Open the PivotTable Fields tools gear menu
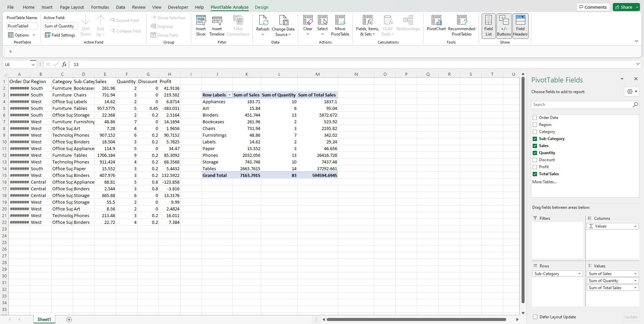This screenshot has height=324, width=644. click(632, 91)
